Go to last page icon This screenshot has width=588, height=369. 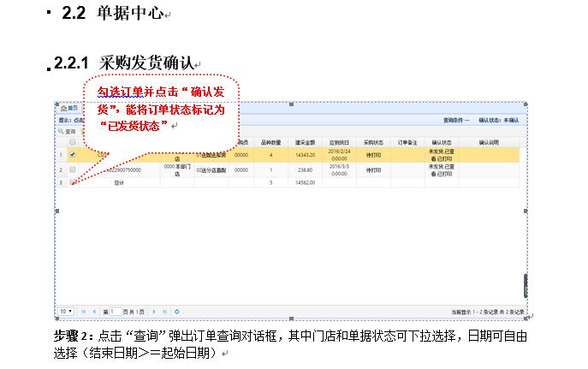click(164, 311)
